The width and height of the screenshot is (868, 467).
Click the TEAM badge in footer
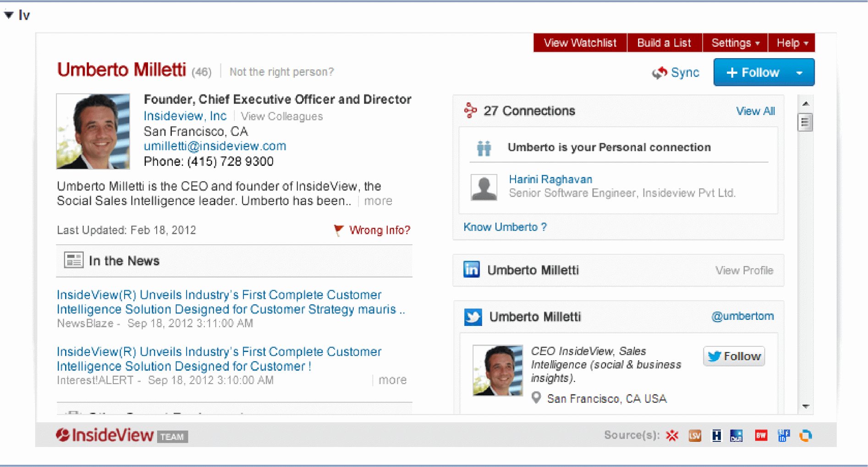click(x=172, y=437)
